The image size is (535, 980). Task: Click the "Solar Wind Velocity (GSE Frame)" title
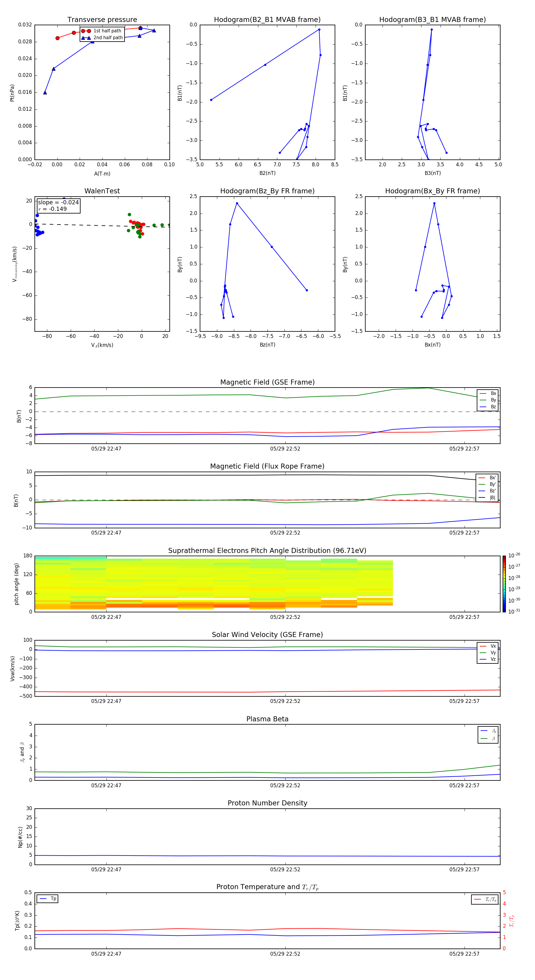267,635
